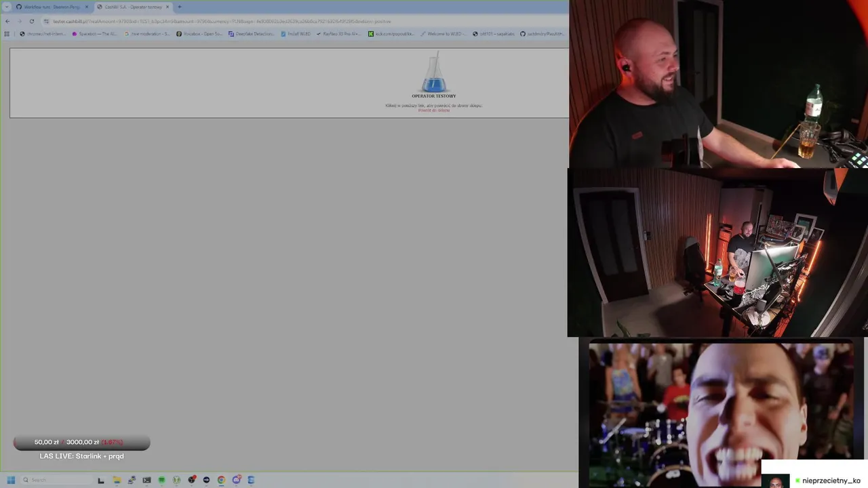Open the Vocabox bookmark

click(199, 33)
